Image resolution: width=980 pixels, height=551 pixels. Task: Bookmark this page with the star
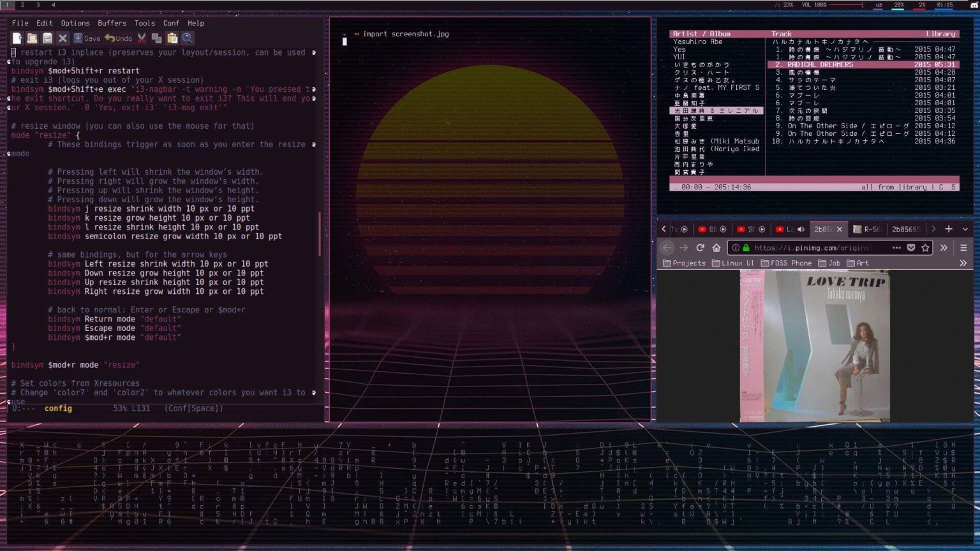click(x=925, y=247)
